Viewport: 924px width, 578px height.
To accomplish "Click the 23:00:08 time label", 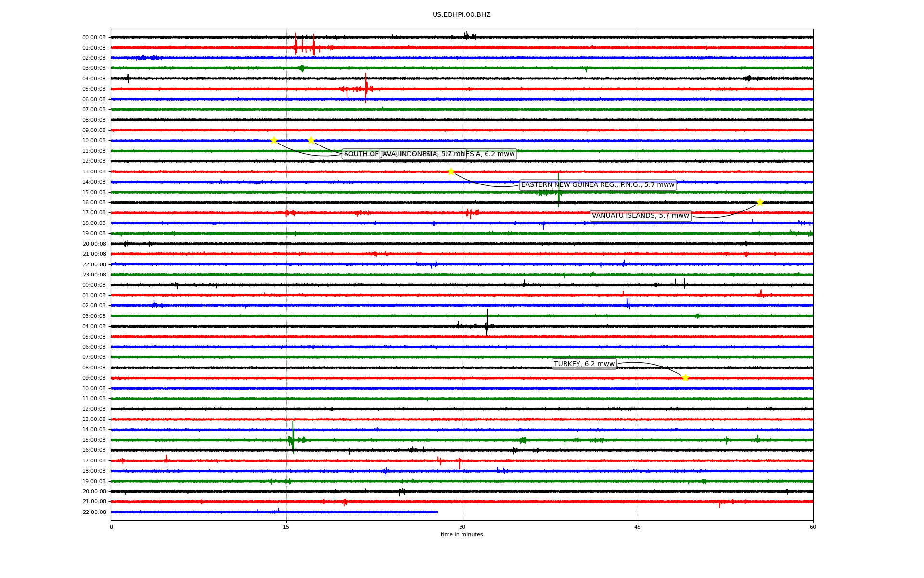I will tap(94, 275).
